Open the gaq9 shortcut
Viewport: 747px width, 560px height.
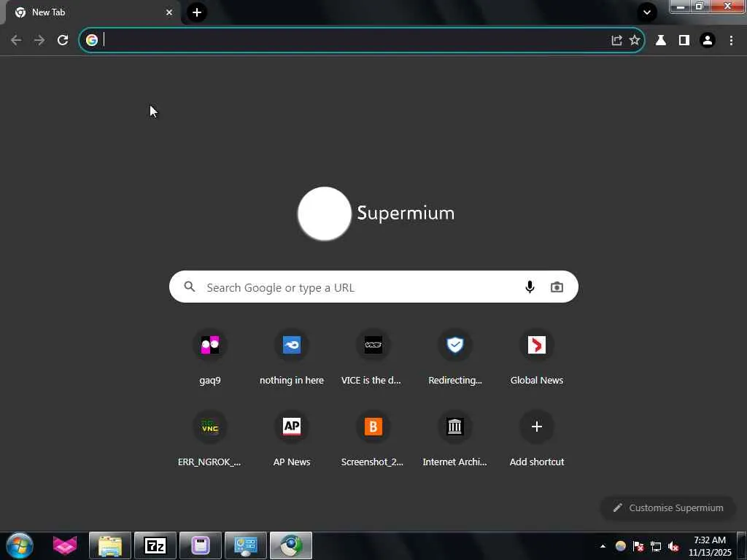pos(210,357)
